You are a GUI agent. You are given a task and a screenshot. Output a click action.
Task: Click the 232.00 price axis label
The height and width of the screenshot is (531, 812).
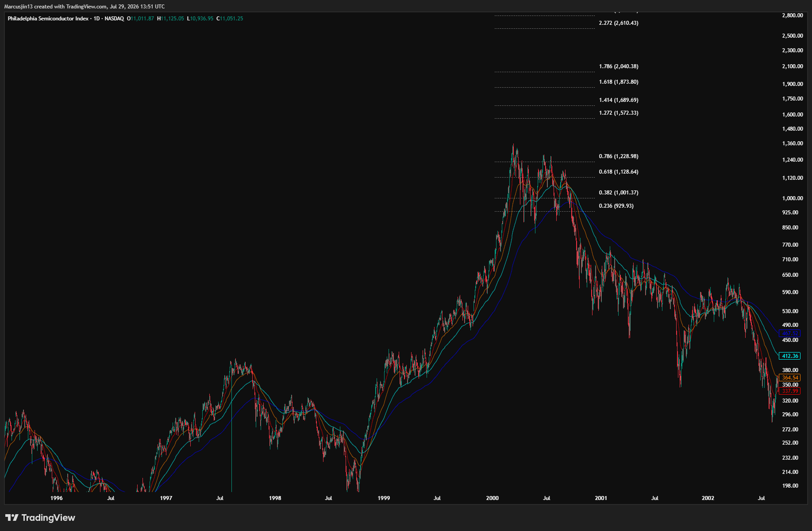click(790, 458)
